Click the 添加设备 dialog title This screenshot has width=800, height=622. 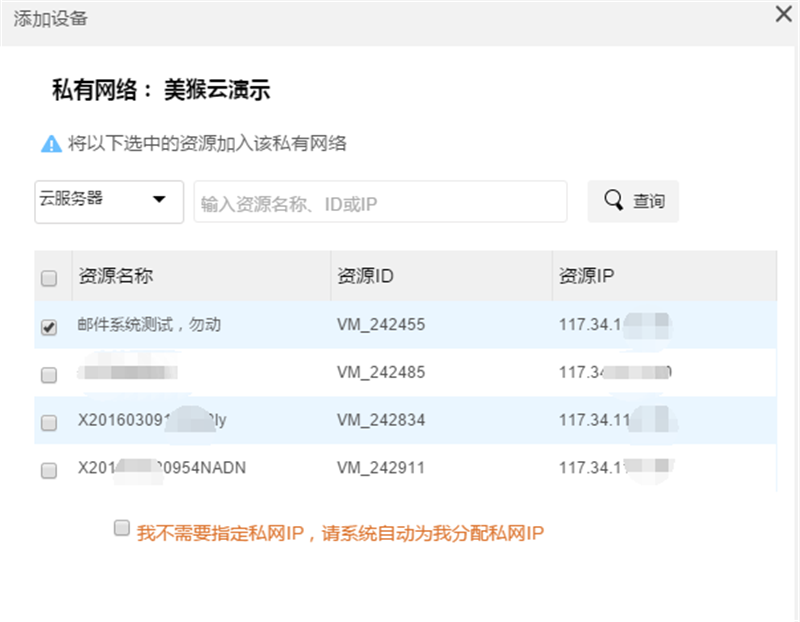[51, 19]
